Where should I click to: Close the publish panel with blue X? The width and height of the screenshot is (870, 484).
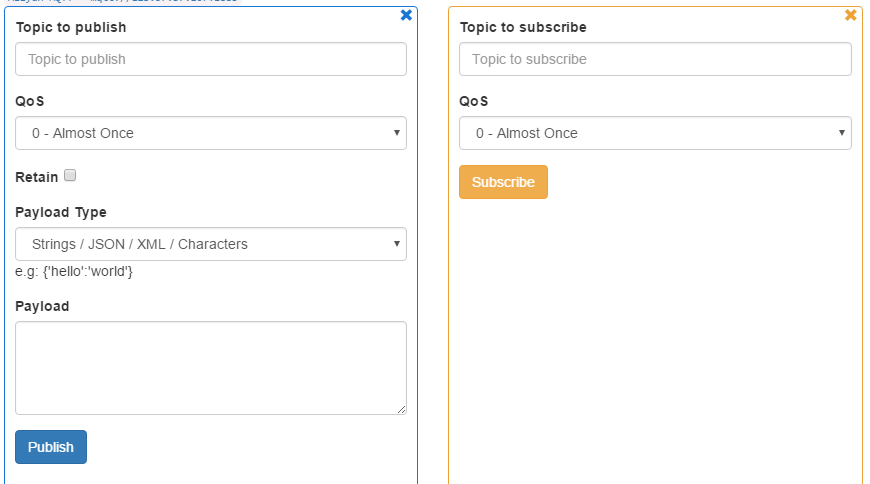(406, 15)
